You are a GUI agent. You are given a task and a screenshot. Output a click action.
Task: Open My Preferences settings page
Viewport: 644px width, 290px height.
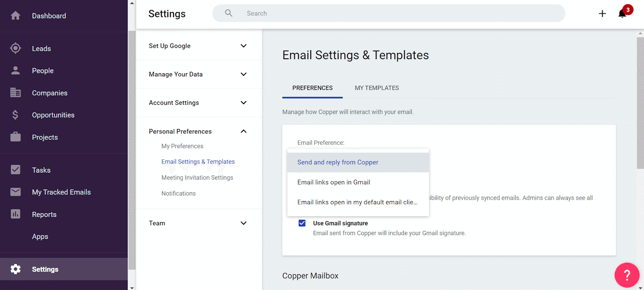tap(182, 146)
